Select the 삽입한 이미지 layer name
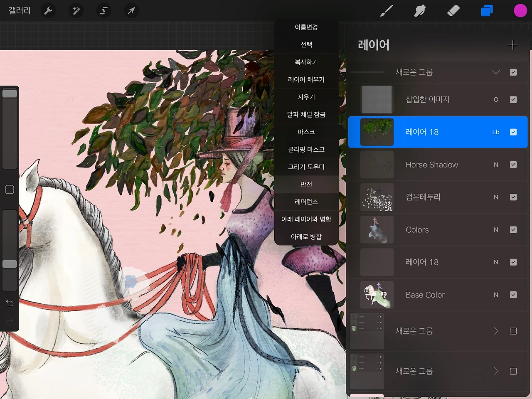This screenshot has width=532, height=399. pos(428,99)
